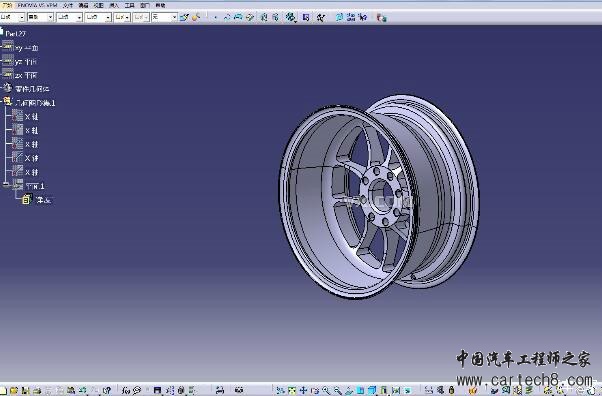This screenshot has height=396, width=602.
Task: Select the Zoom In magnifier icon
Action: 326,390
